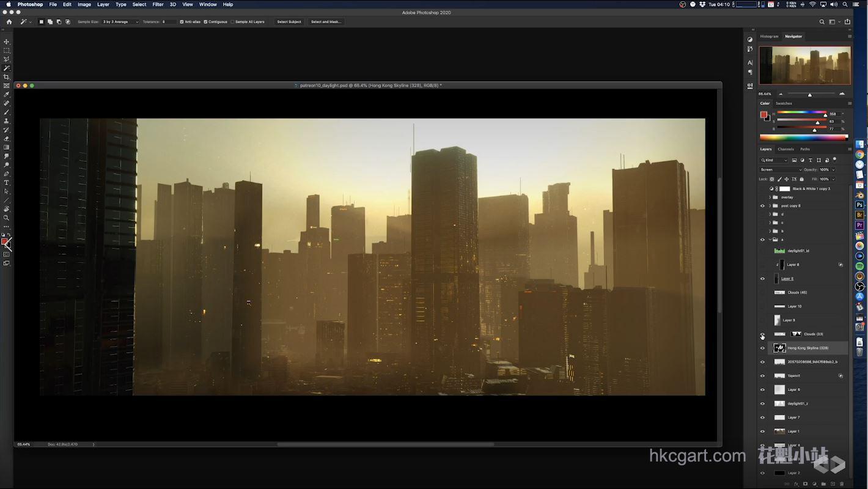Hide the Hong Kong Skyline (328) layer
Viewport: 868px width, 489px height.
tap(762, 348)
